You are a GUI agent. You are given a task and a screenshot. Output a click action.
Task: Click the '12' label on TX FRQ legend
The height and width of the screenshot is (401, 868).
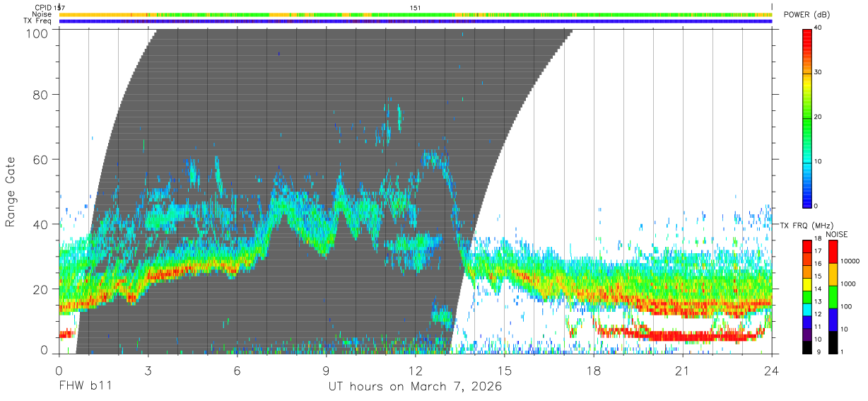coord(819,314)
